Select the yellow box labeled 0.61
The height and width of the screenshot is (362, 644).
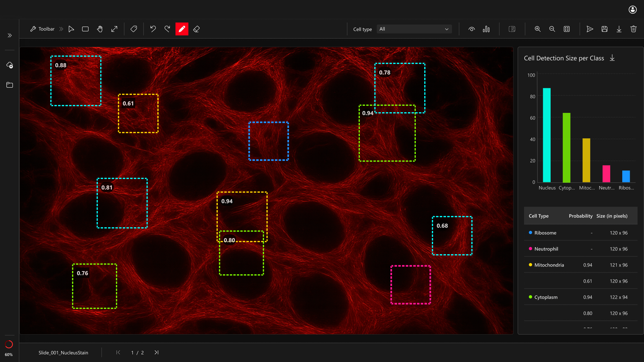138,113
